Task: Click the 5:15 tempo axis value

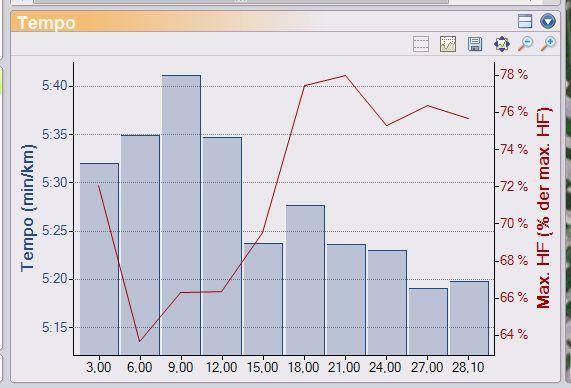Action: coord(55,327)
